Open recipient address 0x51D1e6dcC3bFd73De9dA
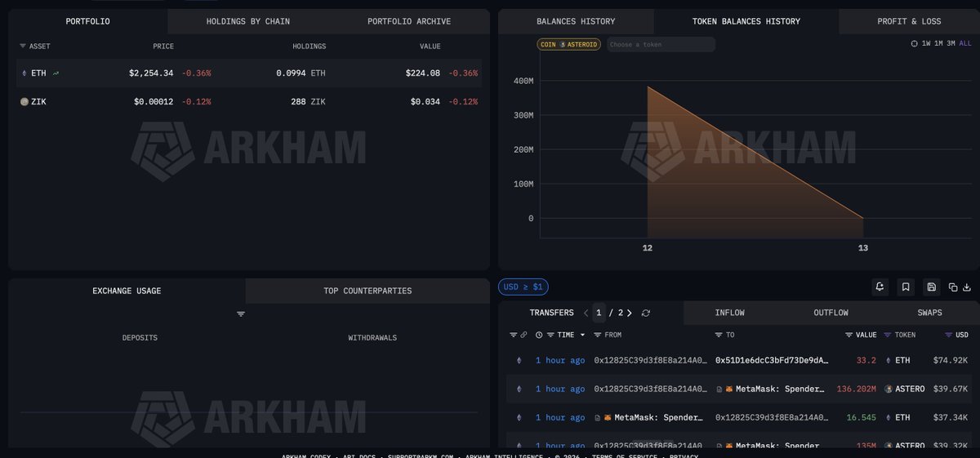The image size is (980, 458). [773, 360]
